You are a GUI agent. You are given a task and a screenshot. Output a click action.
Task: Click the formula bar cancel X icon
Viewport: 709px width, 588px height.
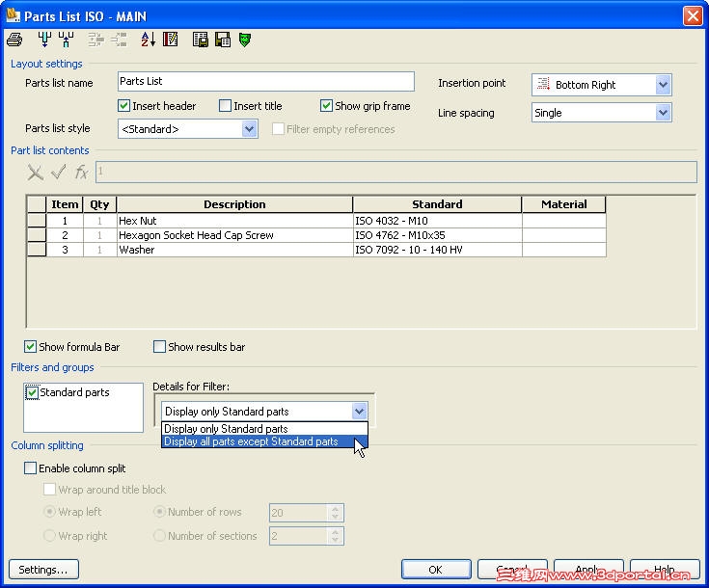[36, 173]
